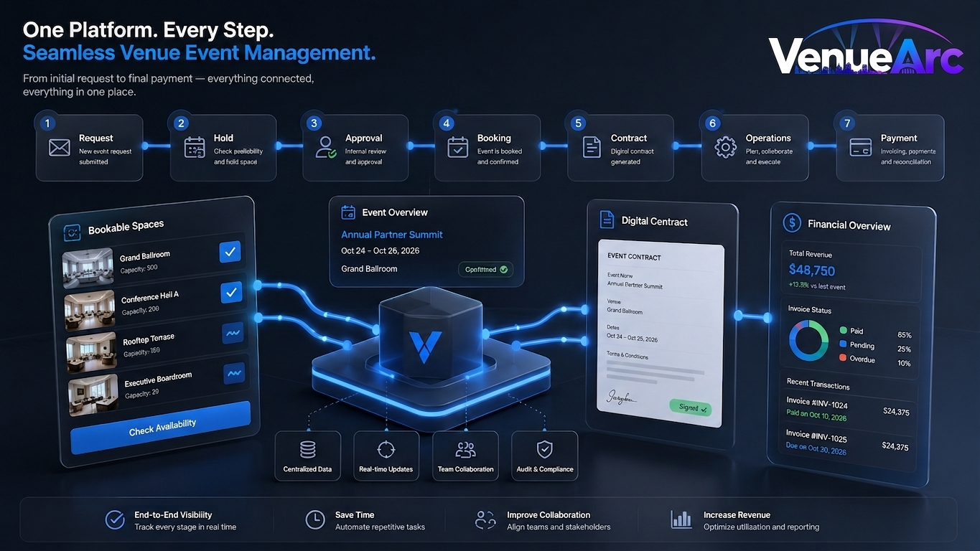Select the Request step card
This screenshot has height=551, width=980.
point(90,148)
